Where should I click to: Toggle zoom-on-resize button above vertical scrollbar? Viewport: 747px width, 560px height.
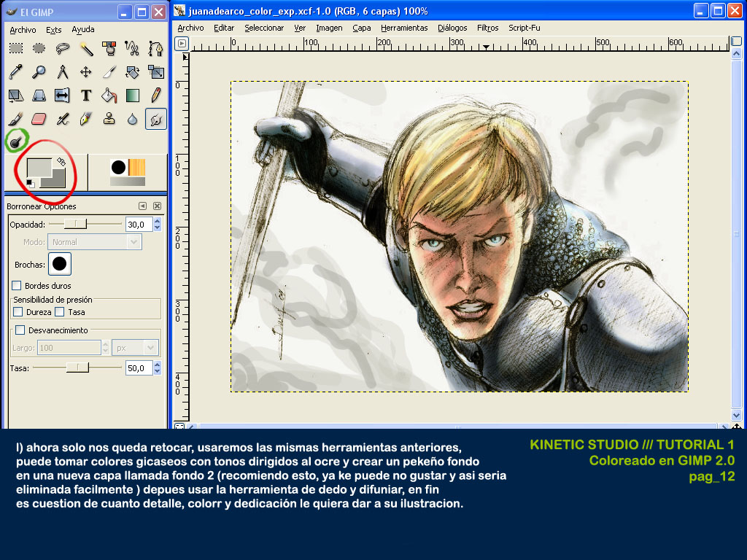click(x=736, y=42)
